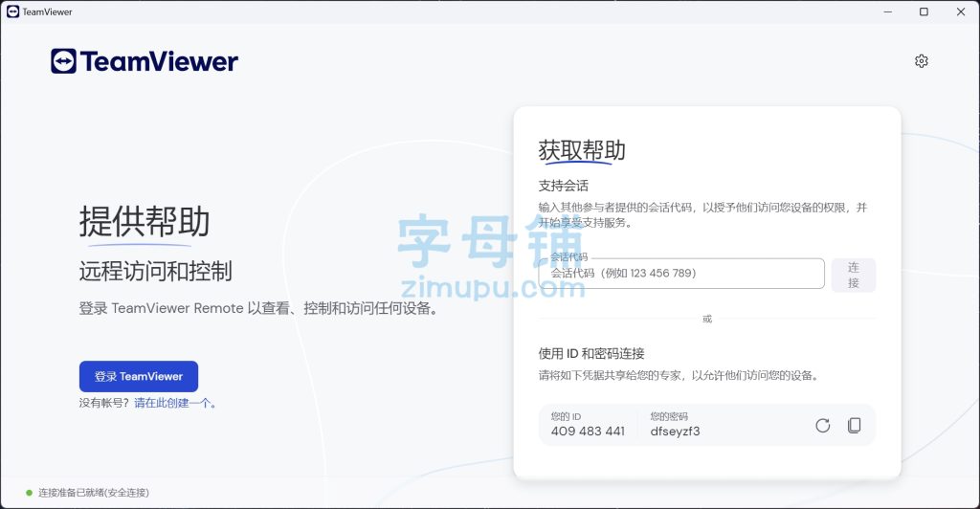980x509 pixels.
Task: Click the 连接 button beside the session code
Action: coord(853,275)
